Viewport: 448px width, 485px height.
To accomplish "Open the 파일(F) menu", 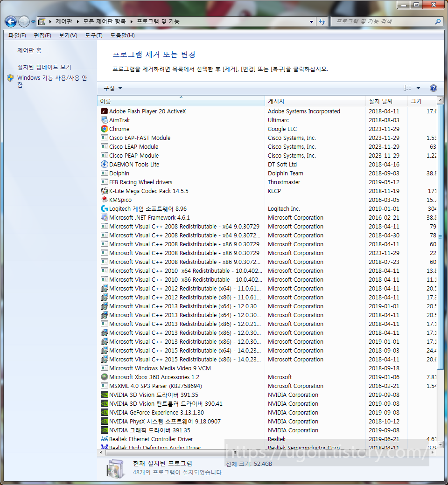I will pyautogui.click(x=17, y=35).
